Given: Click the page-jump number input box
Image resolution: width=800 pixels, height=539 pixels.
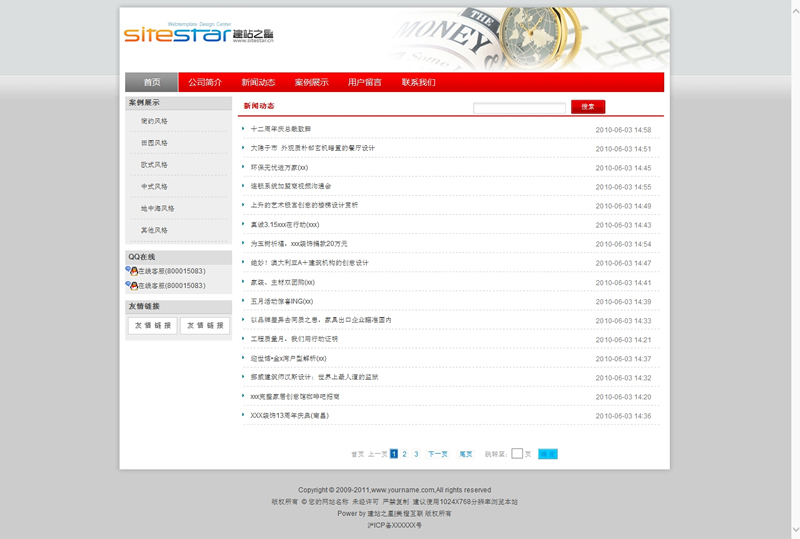Looking at the screenshot, I should [x=517, y=453].
